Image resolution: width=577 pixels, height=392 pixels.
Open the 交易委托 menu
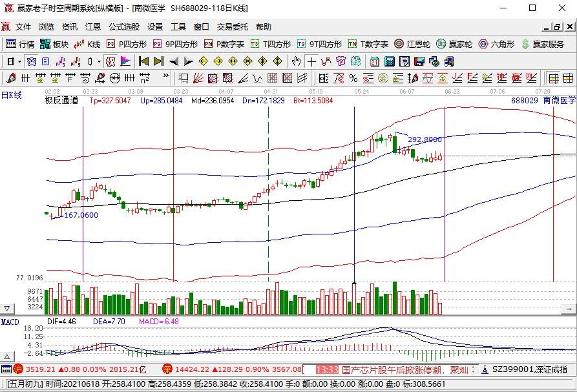232,27
